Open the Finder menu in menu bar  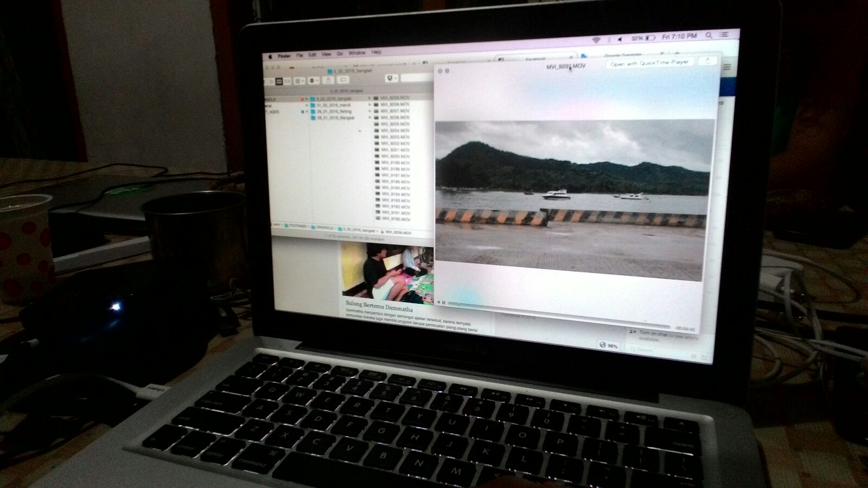click(284, 56)
